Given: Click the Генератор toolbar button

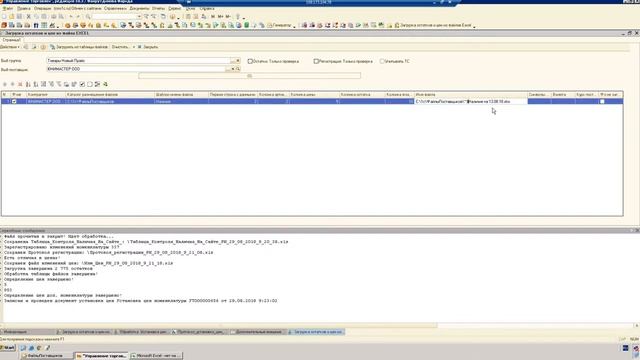Looking at the screenshot, I should 279,25.
